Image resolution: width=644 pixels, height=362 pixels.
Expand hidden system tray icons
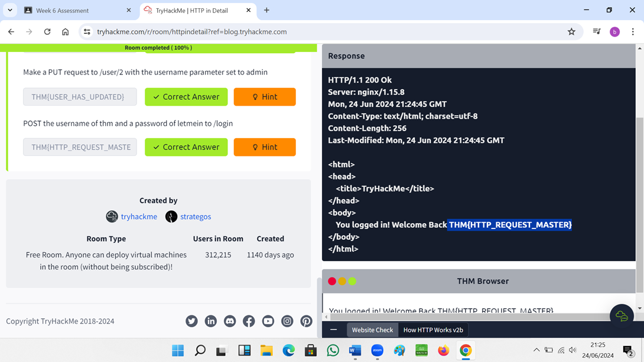536,350
